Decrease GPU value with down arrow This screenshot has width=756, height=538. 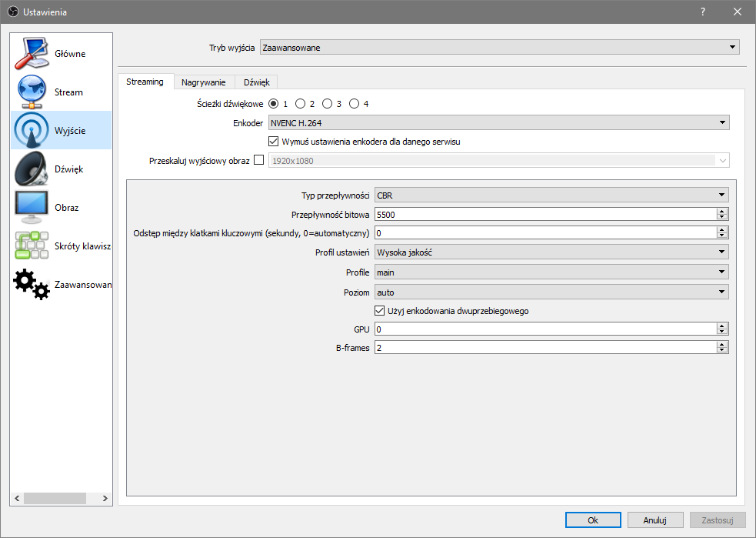[721, 332]
